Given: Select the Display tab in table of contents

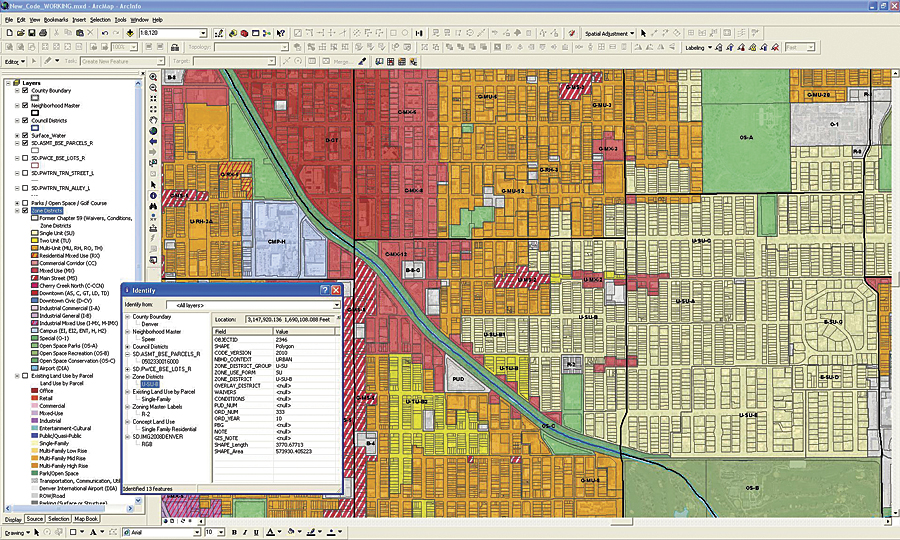Looking at the screenshot, I should (x=13, y=519).
